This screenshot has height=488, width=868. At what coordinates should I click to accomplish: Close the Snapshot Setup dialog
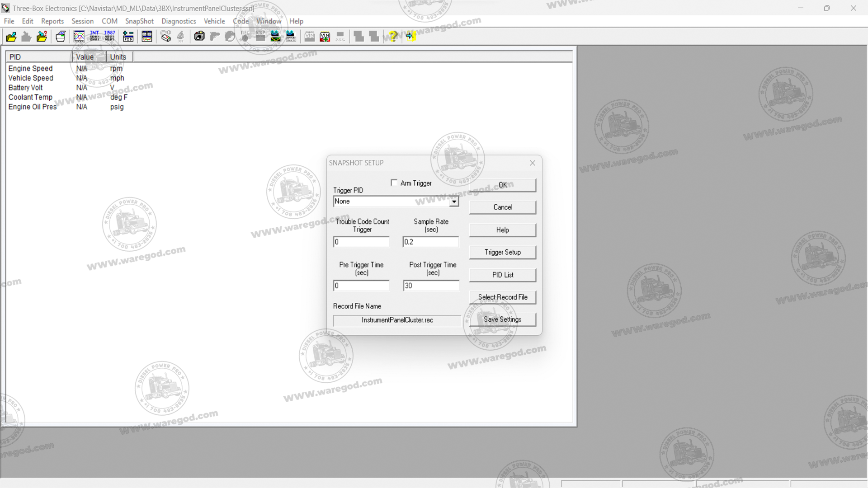[533, 163]
